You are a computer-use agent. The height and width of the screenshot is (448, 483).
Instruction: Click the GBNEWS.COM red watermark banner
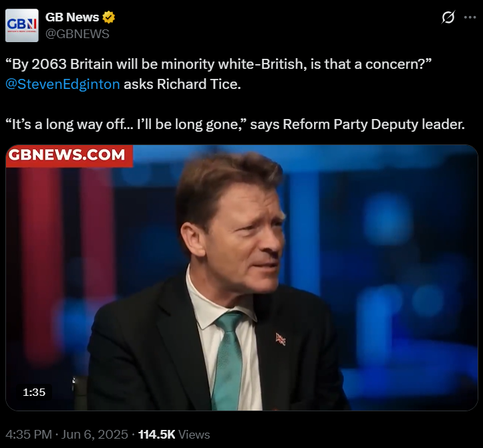pos(69,156)
